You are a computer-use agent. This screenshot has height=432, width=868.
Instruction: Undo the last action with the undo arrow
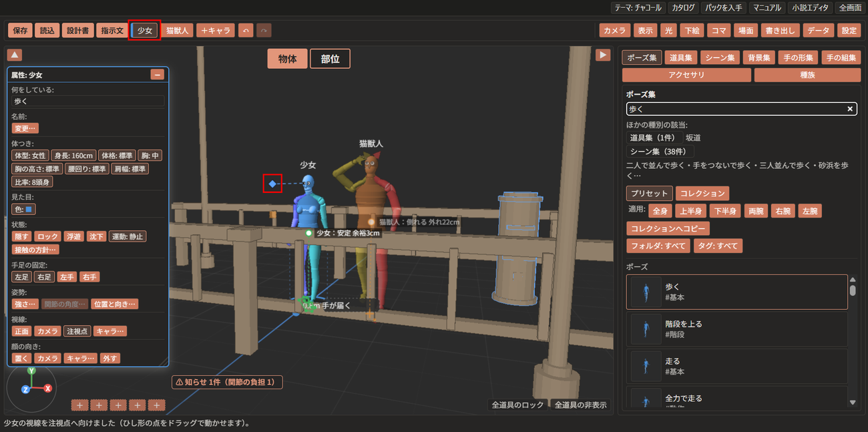[246, 31]
